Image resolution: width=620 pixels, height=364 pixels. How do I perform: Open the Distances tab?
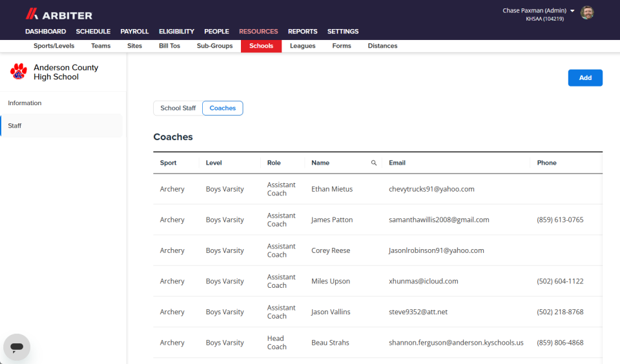point(382,46)
